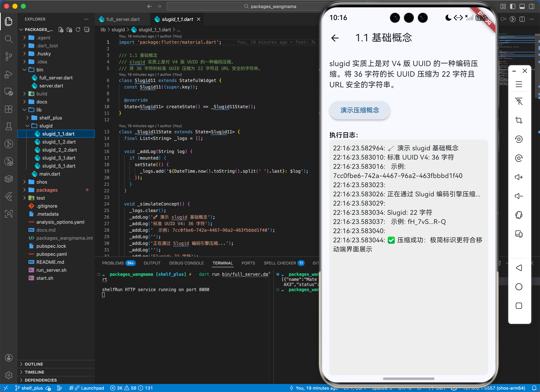Expand the packages folder
The height and width of the screenshot is (392, 540).
pyautogui.click(x=47, y=190)
